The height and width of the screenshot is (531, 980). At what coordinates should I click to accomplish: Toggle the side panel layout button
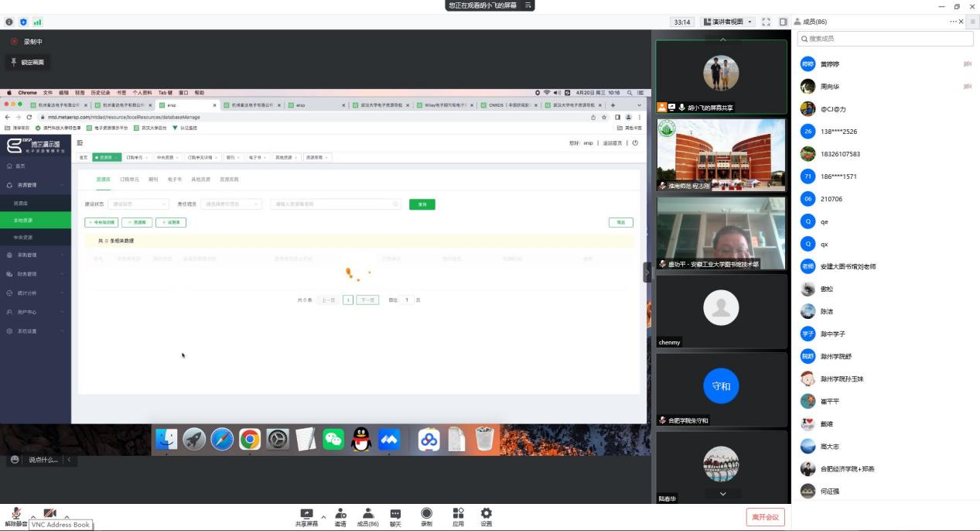(783, 22)
